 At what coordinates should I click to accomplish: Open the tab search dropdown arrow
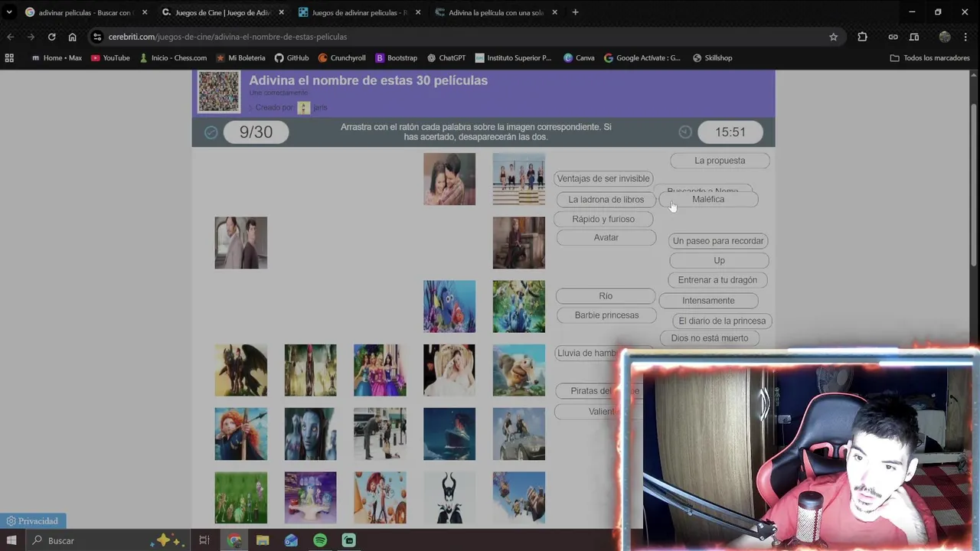[9, 12]
